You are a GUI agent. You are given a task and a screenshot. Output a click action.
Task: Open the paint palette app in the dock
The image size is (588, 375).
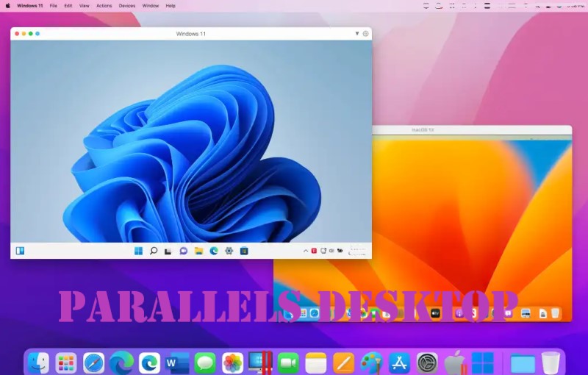point(371,363)
